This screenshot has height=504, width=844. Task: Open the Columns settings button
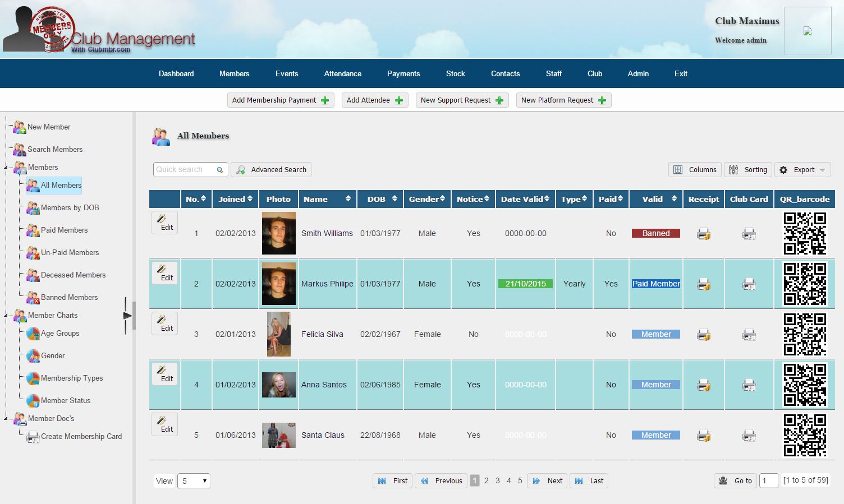point(695,170)
